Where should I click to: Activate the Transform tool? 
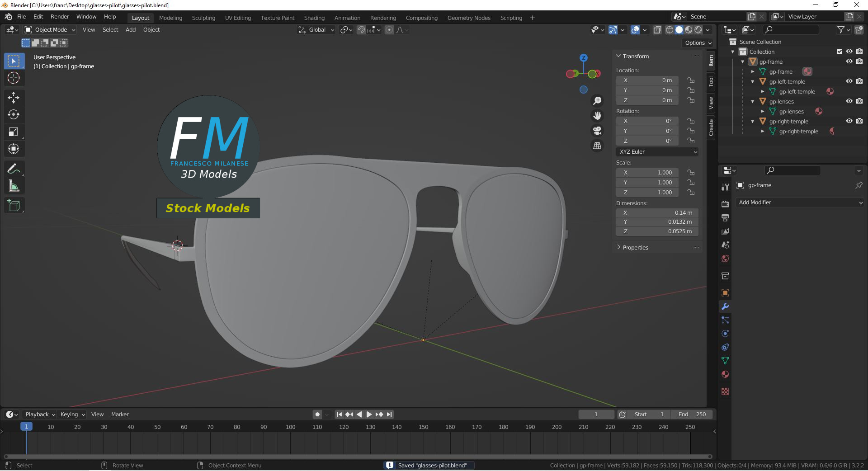pyautogui.click(x=14, y=149)
